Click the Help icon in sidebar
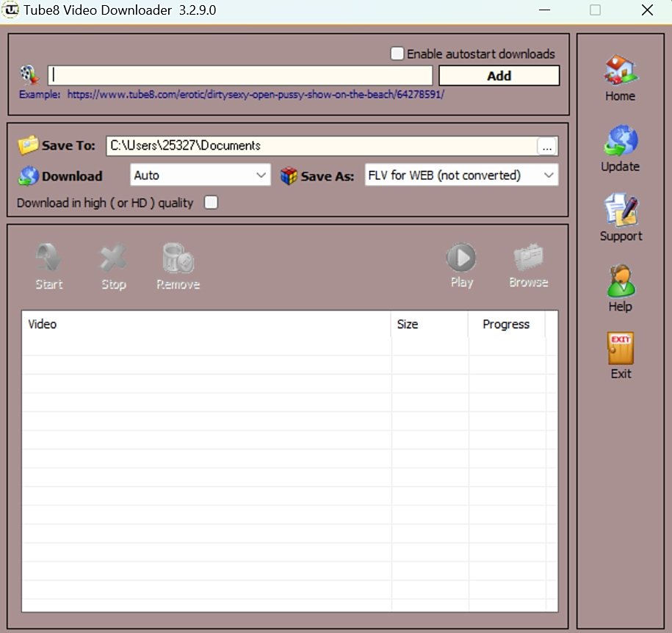The height and width of the screenshot is (633, 672). point(619,281)
